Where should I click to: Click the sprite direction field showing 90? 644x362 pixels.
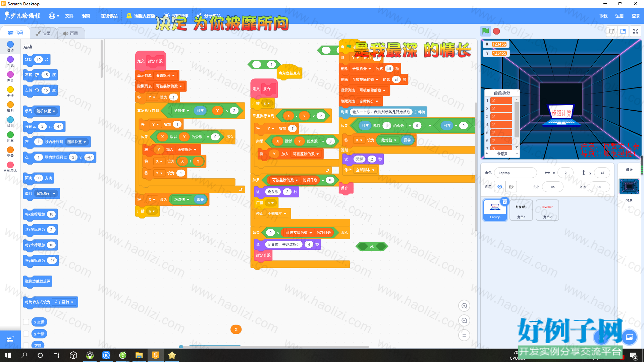(x=599, y=187)
